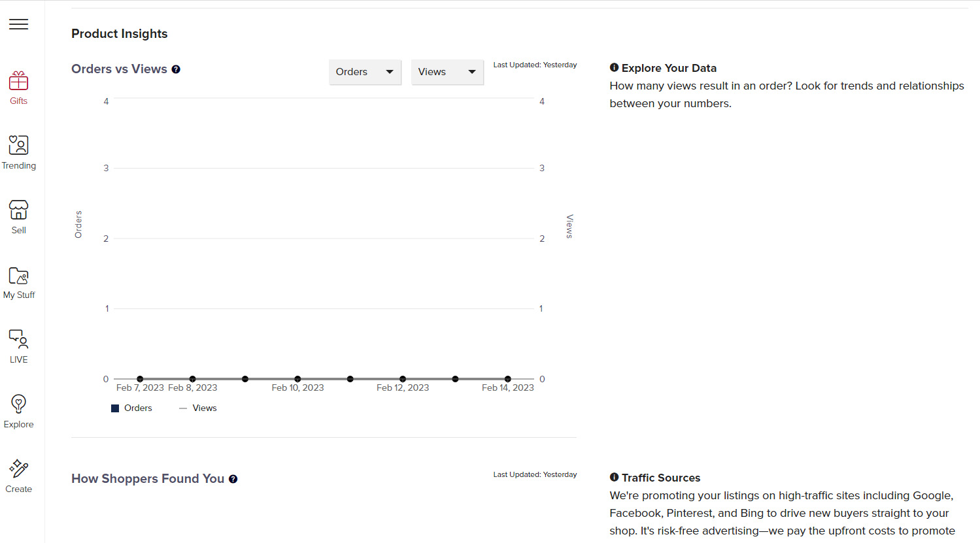Select the Feb 14, 2023 data point
The height and width of the screenshot is (543, 980).
tap(508, 379)
